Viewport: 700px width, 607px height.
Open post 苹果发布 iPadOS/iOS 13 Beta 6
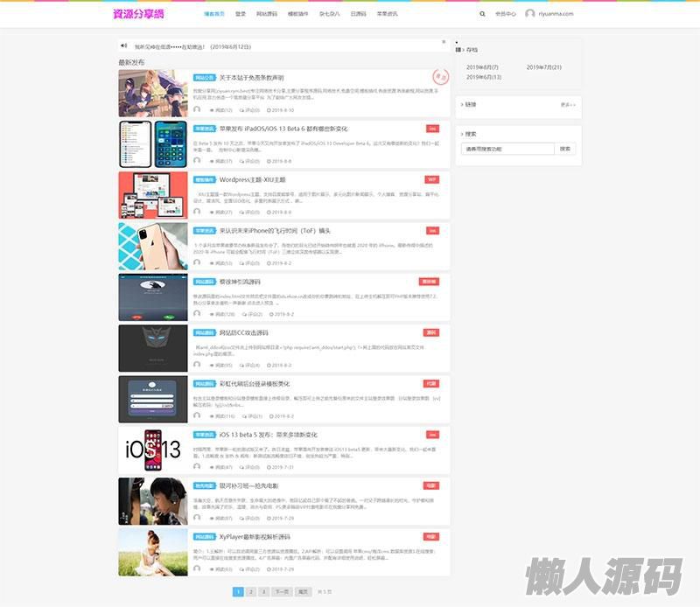283,129
